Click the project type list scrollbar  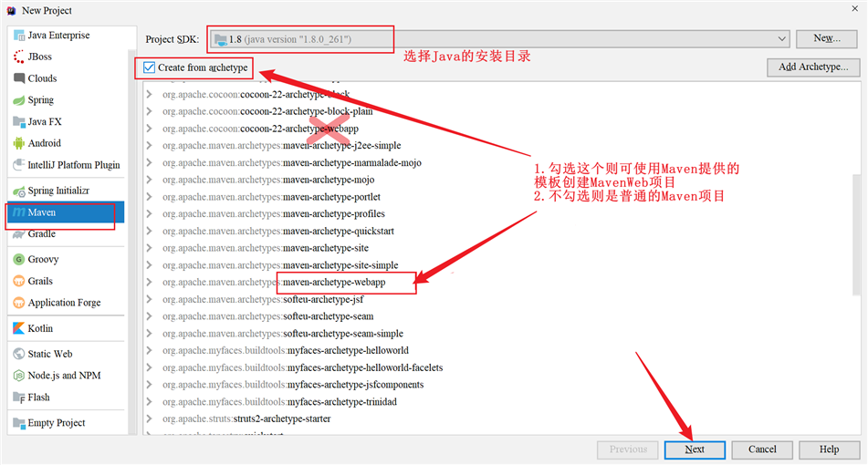pyautogui.click(x=131, y=241)
